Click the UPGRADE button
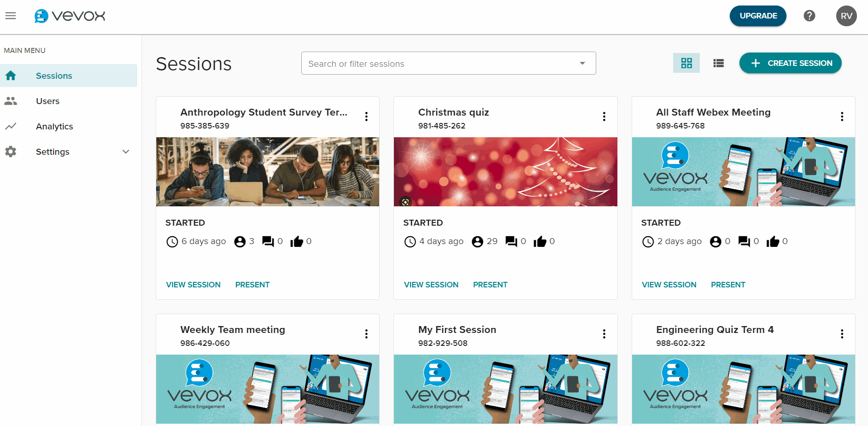868x426 pixels. pos(758,16)
